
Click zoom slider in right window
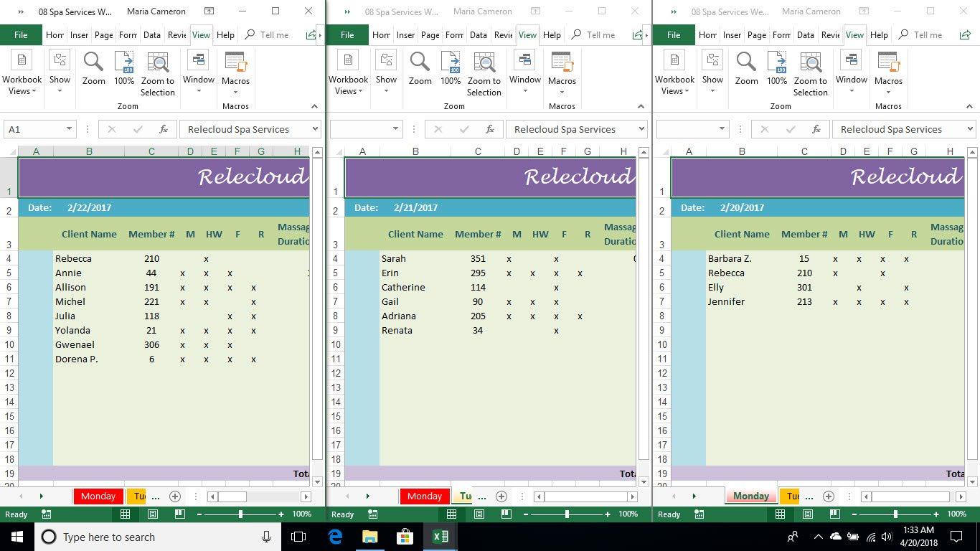[895, 514]
